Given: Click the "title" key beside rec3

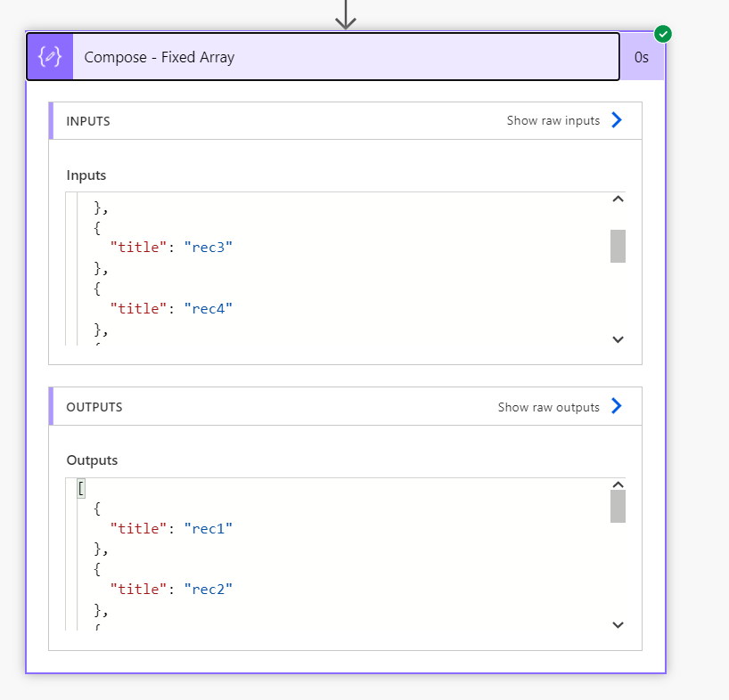Looking at the screenshot, I should click(138, 247).
